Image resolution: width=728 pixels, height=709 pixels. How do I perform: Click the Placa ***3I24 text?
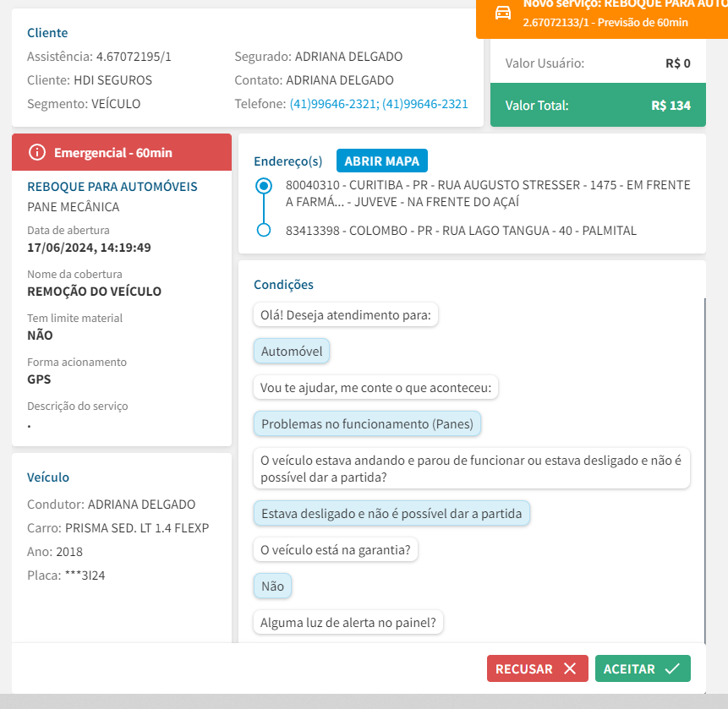tap(66, 575)
